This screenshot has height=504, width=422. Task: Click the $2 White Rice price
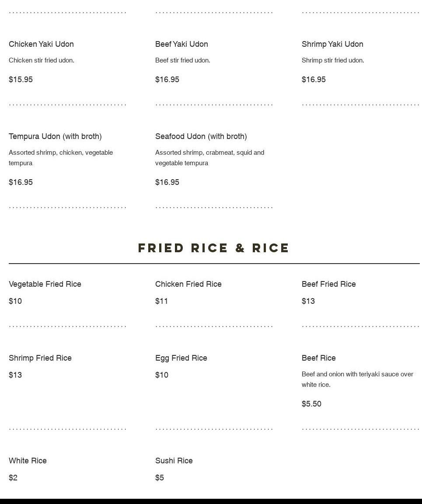pos(13,478)
